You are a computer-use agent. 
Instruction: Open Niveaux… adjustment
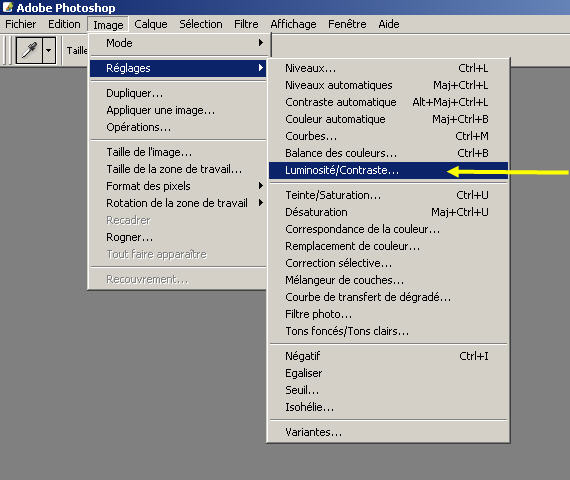tap(388, 68)
